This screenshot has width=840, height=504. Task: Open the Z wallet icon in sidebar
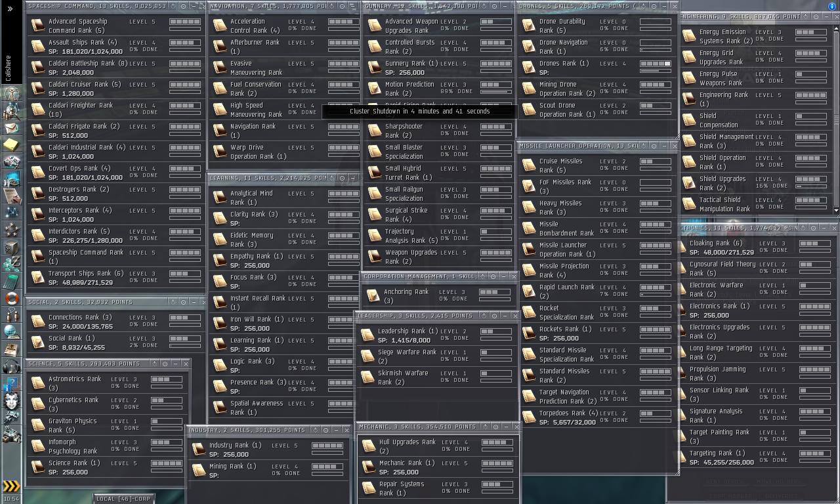click(11, 264)
